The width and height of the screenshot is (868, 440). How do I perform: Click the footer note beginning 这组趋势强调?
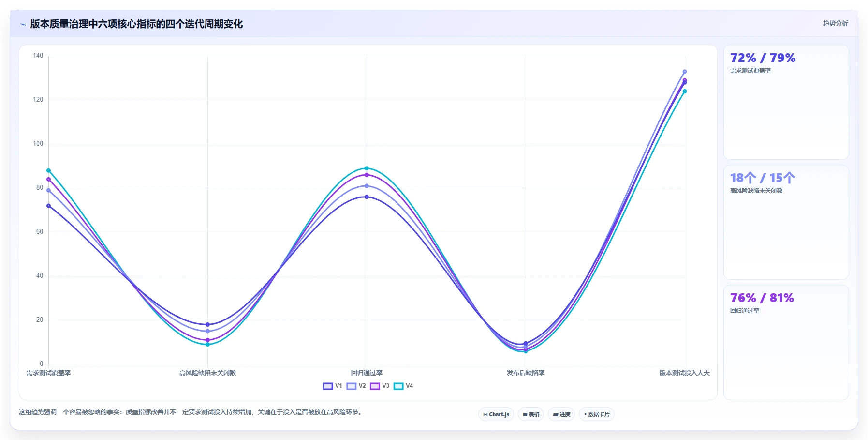coord(191,412)
